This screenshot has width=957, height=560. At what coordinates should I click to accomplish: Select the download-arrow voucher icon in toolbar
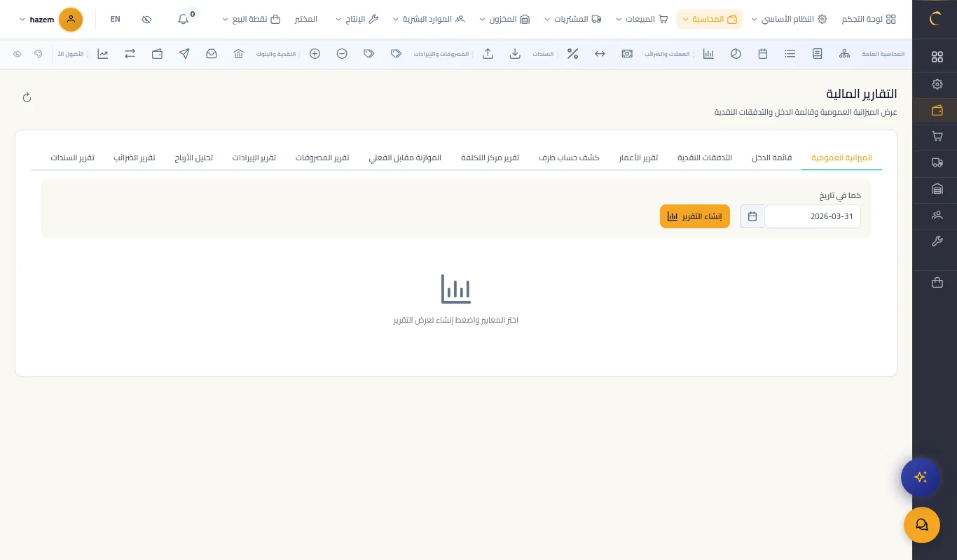[x=515, y=53]
